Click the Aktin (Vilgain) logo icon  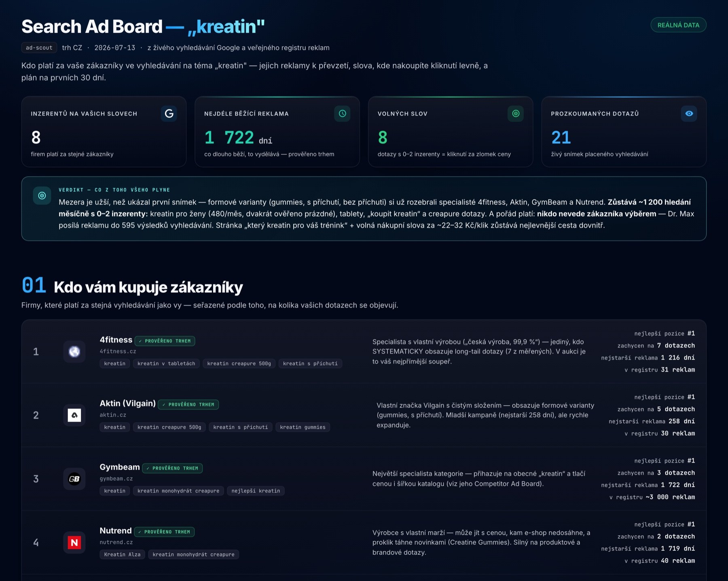[x=74, y=415]
